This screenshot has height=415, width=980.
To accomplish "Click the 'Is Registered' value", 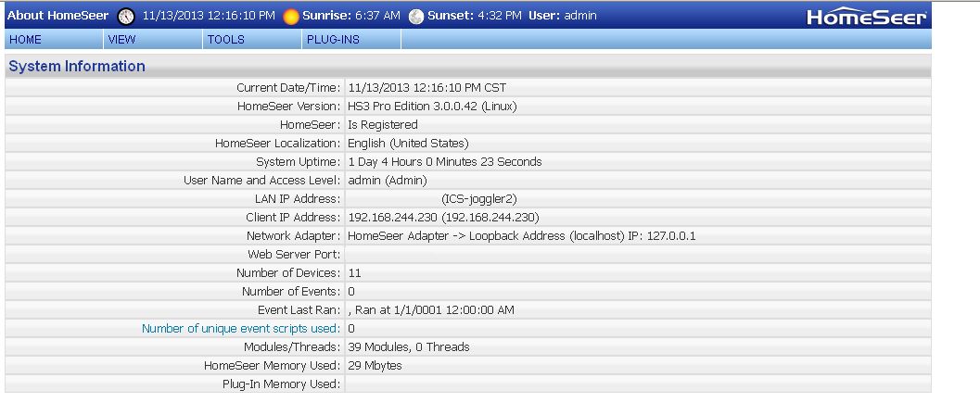I will coord(383,125).
